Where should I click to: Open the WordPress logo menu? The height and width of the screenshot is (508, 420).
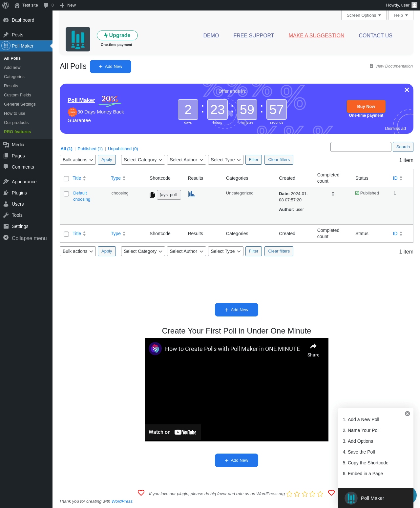pyautogui.click(x=6, y=5)
